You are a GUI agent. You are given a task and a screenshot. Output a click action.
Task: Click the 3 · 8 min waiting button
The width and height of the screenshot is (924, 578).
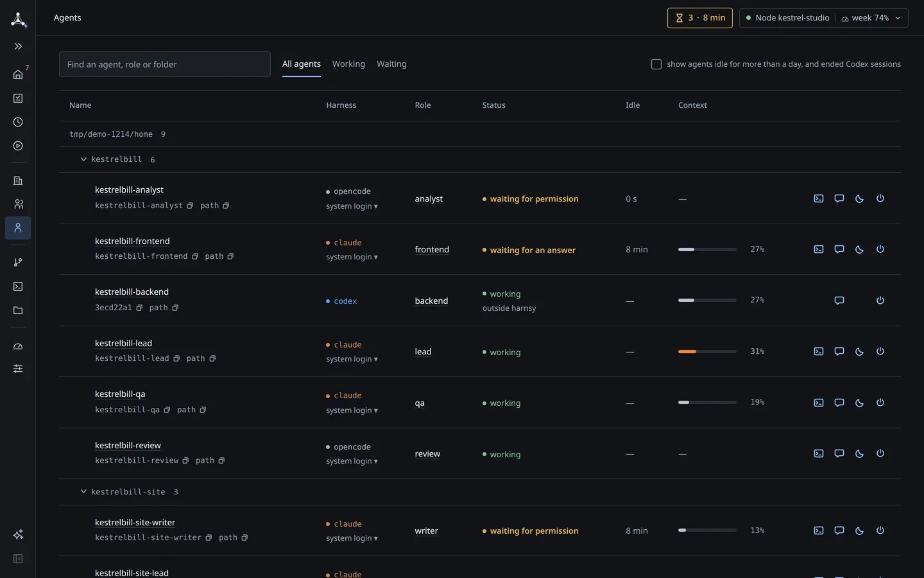[700, 18]
